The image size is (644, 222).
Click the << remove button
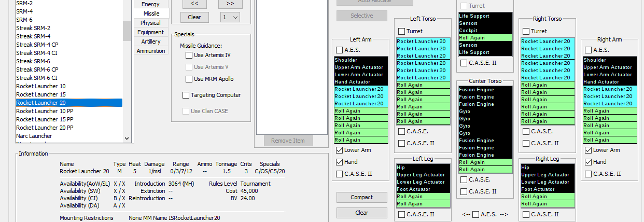pyautogui.click(x=194, y=3)
